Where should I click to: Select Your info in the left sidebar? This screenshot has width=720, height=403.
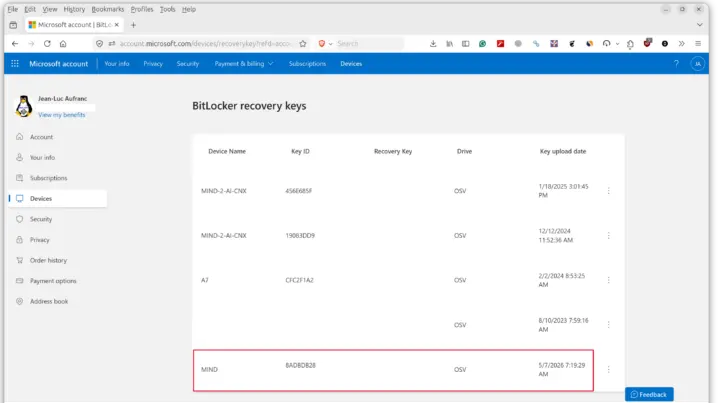click(42, 157)
